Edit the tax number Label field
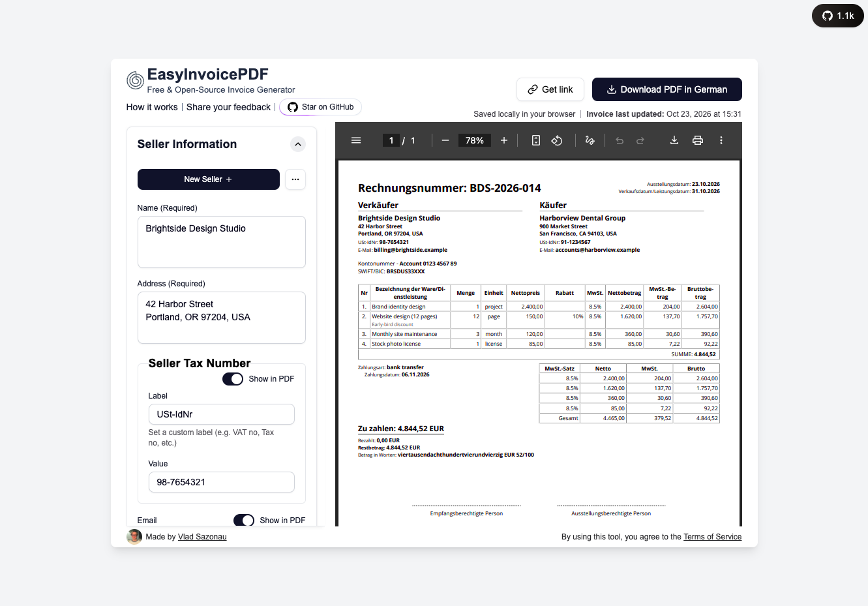This screenshot has width=868, height=606. [222, 414]
